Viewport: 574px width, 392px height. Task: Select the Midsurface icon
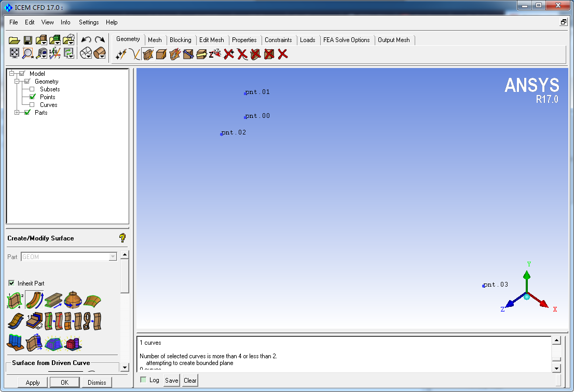pos(34,321)
